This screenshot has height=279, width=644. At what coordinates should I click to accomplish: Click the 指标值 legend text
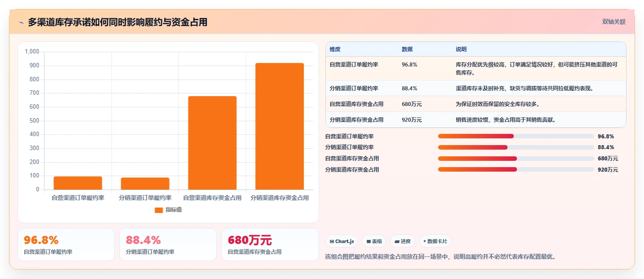(174, 210)
